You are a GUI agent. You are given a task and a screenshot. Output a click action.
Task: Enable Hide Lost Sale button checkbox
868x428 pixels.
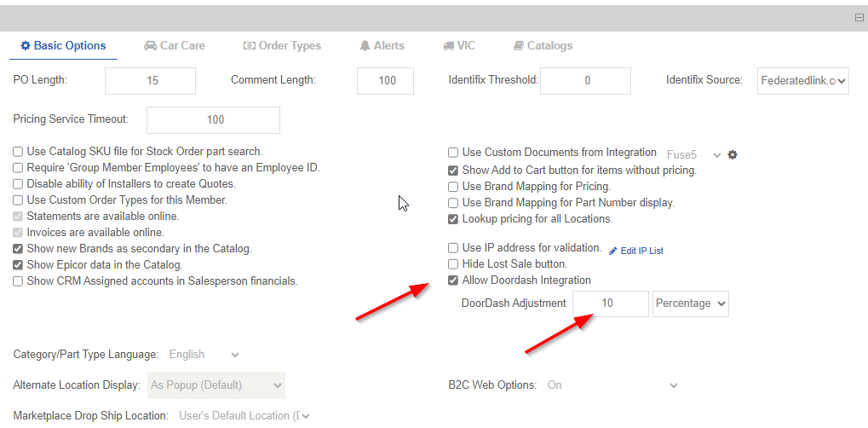click(453, 264)
